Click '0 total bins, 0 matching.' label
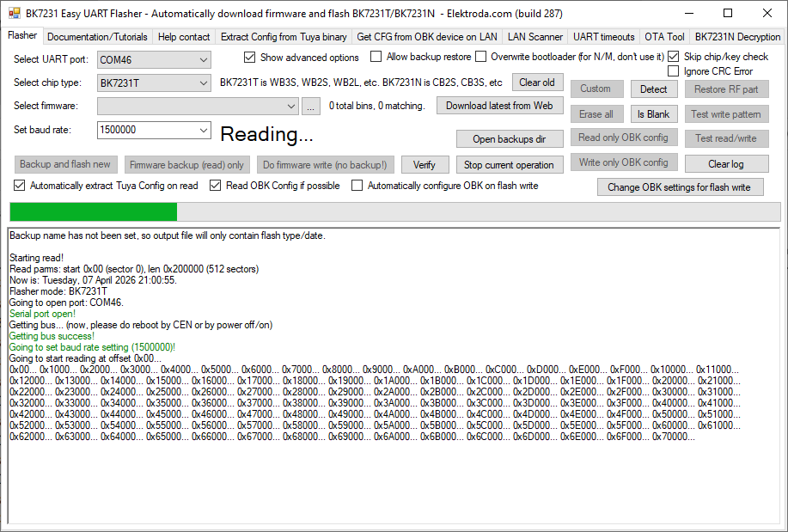This screenshot has width=788, height=532. pyautogui.click(x=377, y=106)
